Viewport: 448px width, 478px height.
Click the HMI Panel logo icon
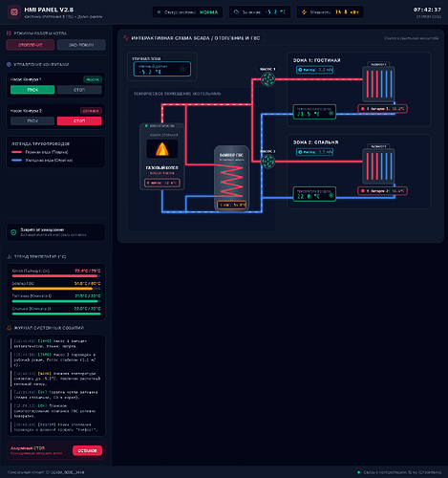point(14,12)
